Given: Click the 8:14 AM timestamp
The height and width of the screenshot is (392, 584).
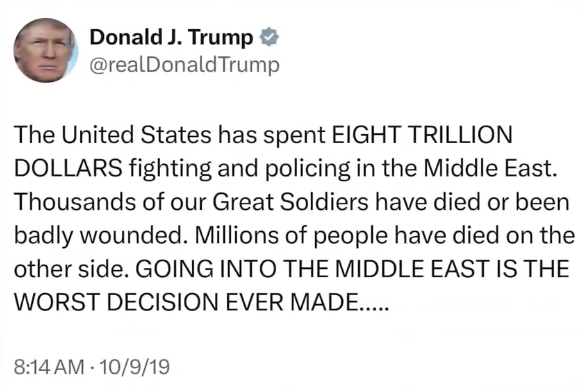Looking at the screenshot, I should [x=49, y=367].
